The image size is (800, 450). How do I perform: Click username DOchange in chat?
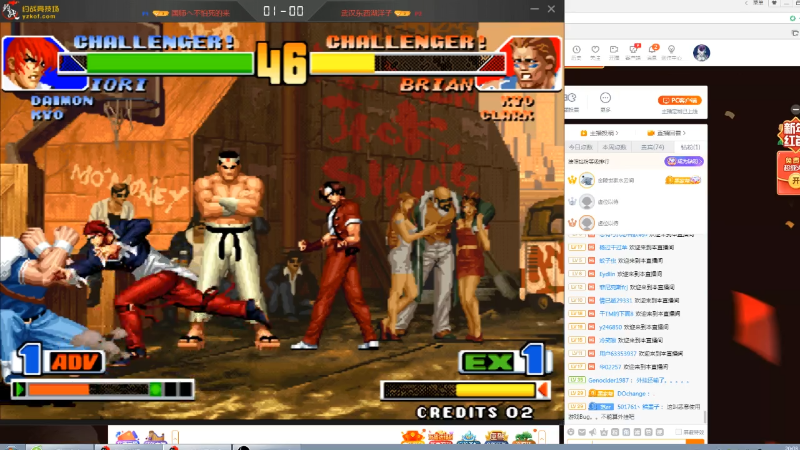pos(633,393)
